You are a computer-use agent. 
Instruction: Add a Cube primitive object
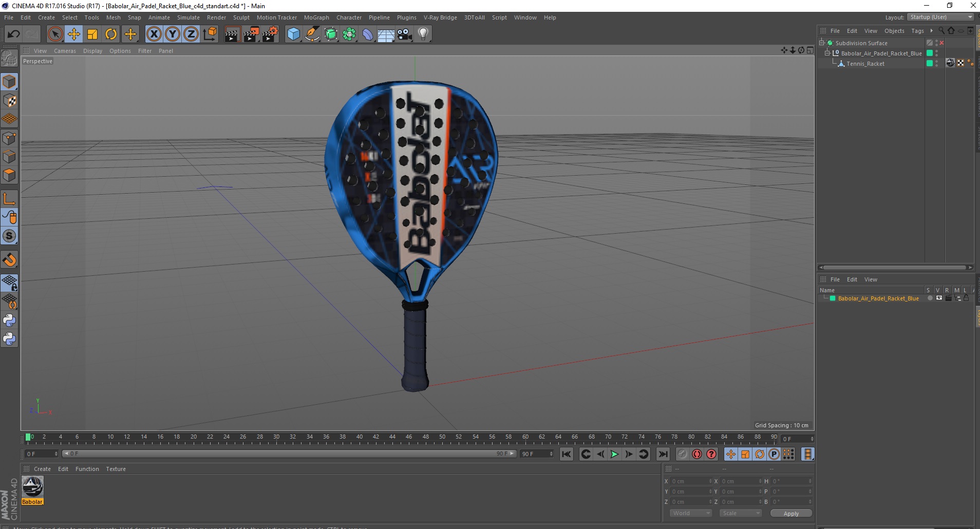pyautogui.click(x=293, y=34)
